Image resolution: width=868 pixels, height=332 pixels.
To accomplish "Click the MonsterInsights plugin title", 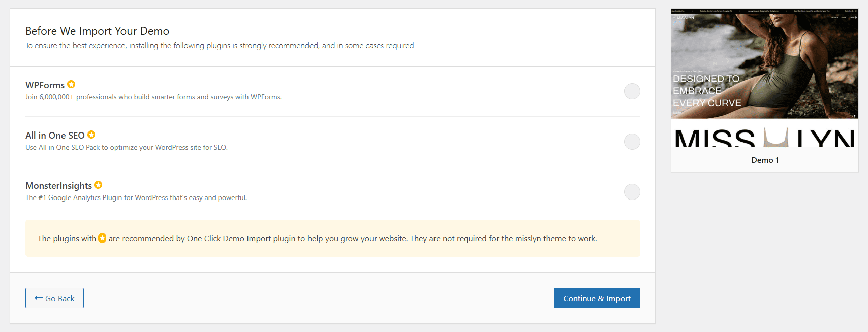I will click(x=58, y=186).
